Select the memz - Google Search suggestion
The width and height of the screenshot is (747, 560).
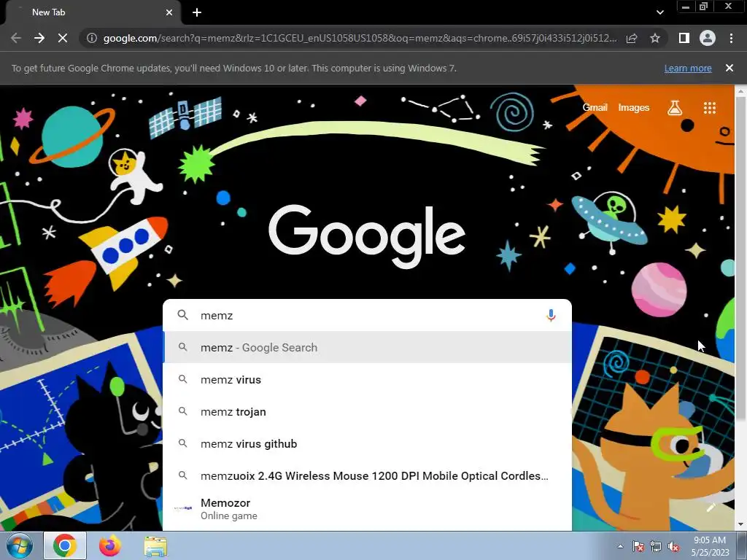(x=367, y=348)
